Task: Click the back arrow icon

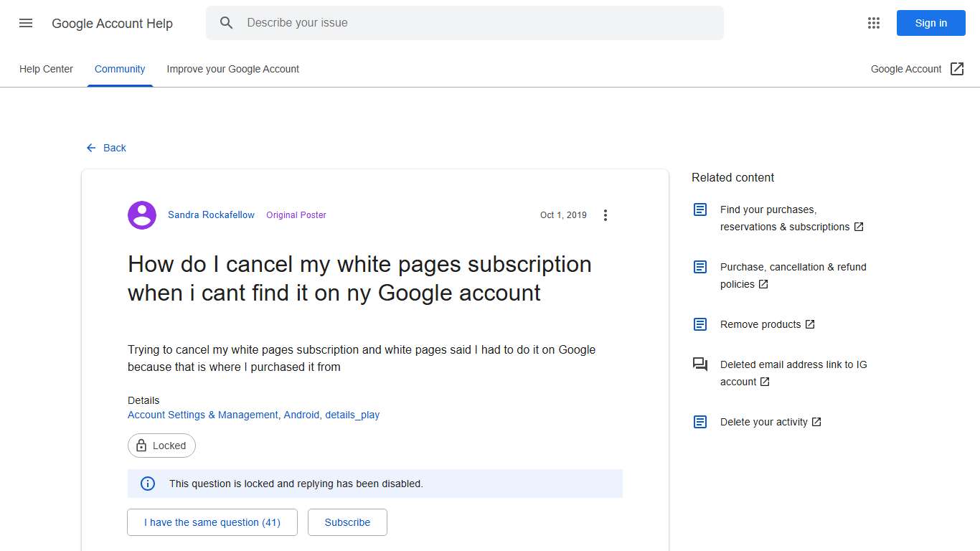Action: 90,148
